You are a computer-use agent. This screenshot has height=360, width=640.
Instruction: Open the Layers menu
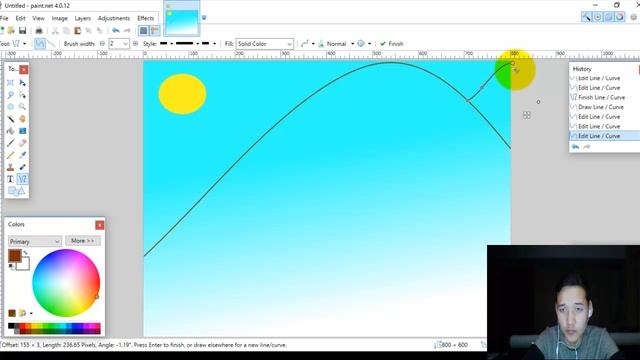pos(82,18)
